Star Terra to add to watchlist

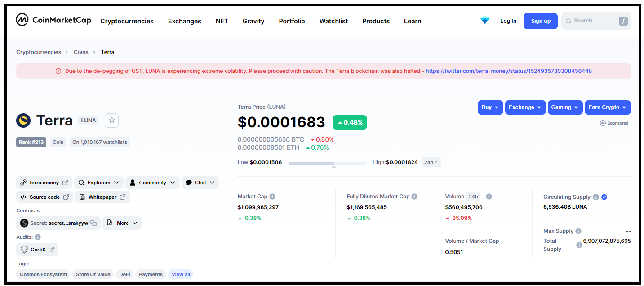coord(112,120)
